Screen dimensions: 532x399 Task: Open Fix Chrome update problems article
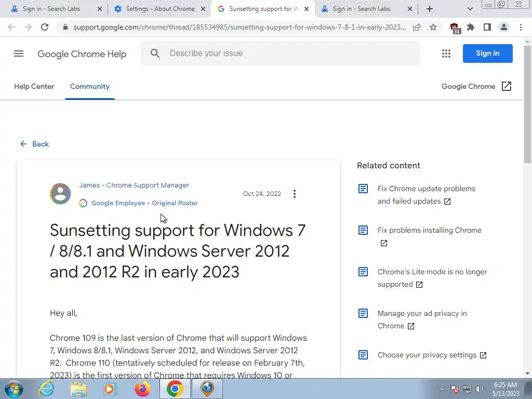click(426, 195)
